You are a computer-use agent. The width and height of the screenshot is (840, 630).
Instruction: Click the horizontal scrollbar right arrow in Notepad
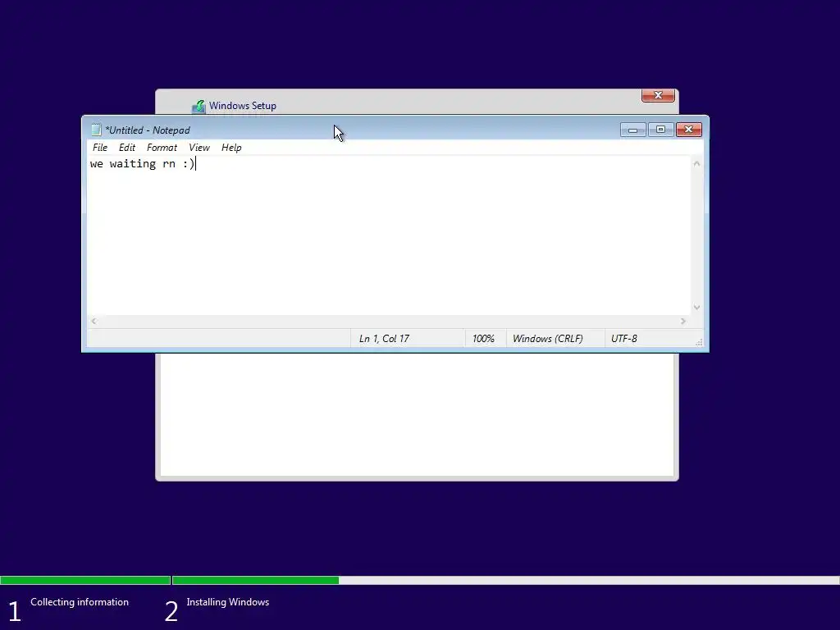683,321
